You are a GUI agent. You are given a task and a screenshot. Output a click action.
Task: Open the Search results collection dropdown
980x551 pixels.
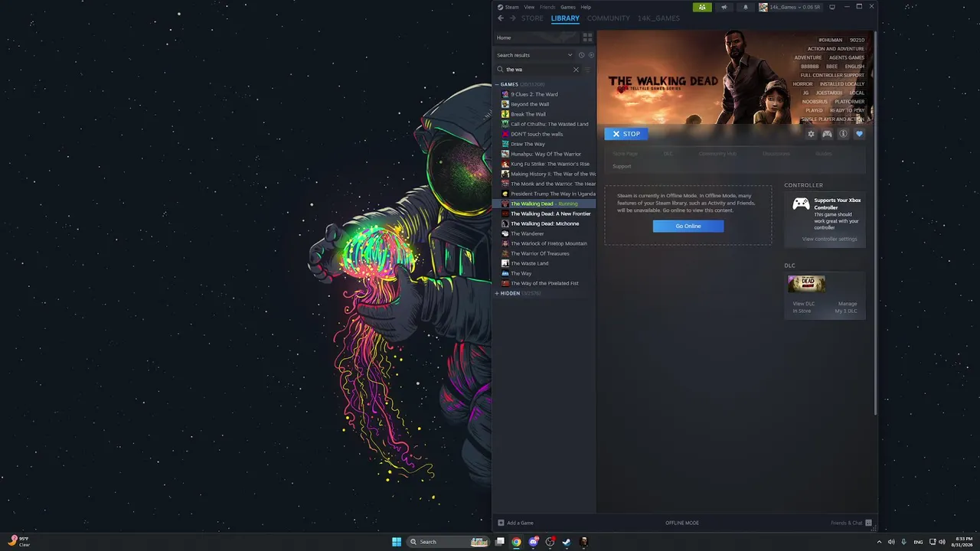click(534, 55)
